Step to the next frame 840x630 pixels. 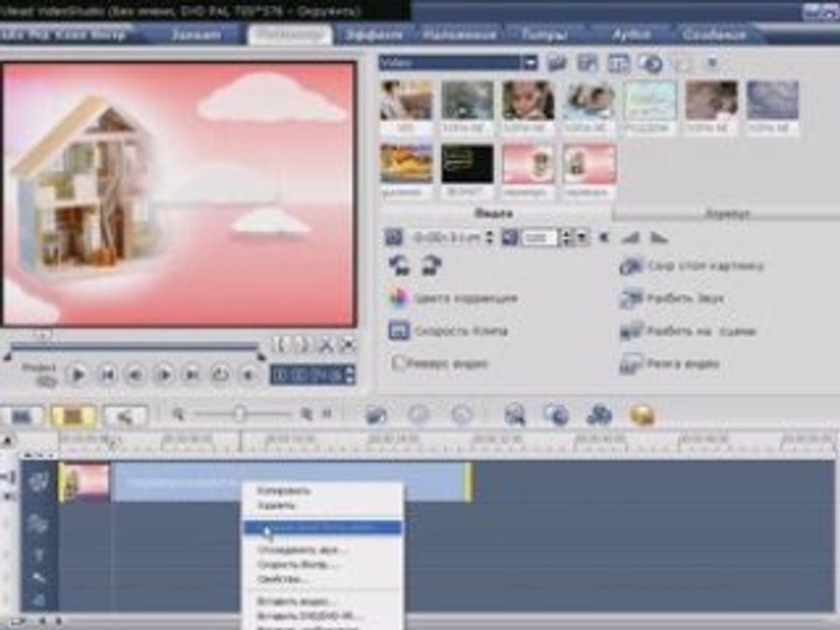tap(164, 375)
